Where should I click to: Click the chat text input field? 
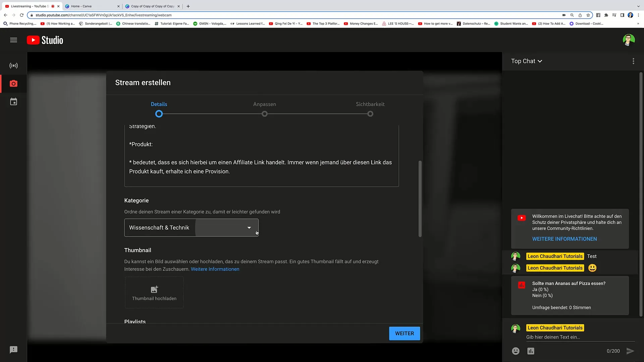click(571, 337)
